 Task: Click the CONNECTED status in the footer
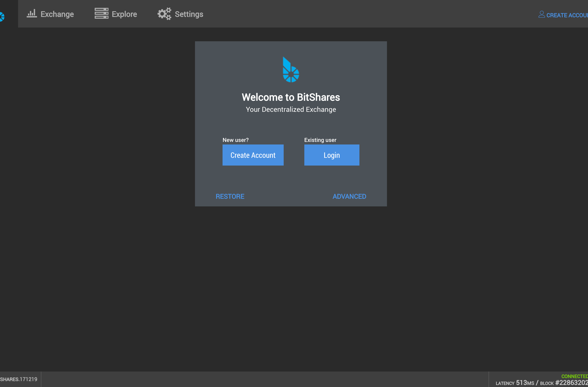click(575, 376)
